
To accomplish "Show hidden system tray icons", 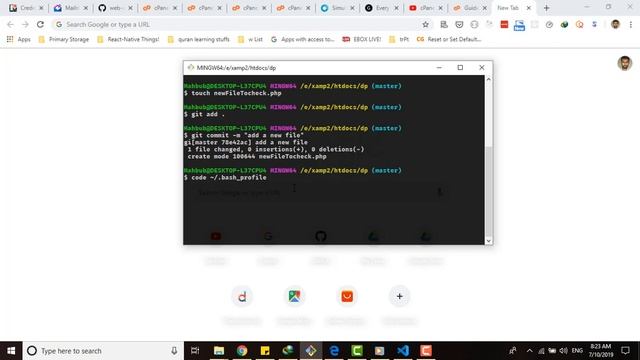I will pyautogui.click(x=529, y=351).
